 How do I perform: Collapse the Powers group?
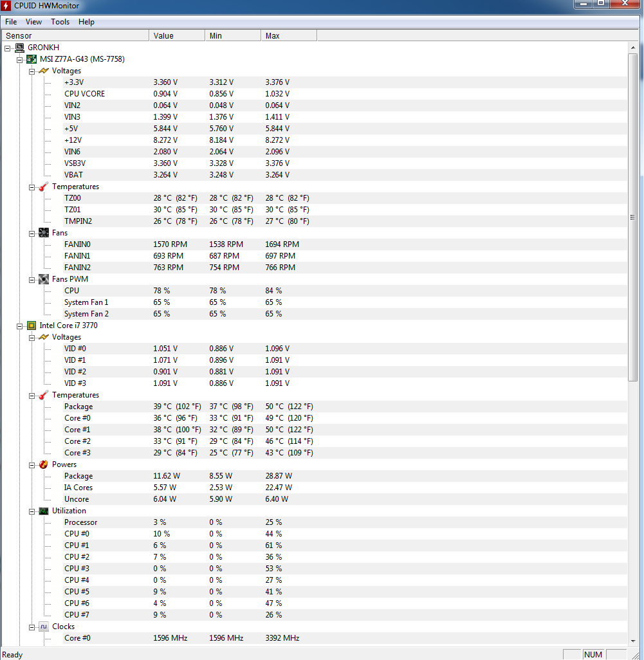32,465
